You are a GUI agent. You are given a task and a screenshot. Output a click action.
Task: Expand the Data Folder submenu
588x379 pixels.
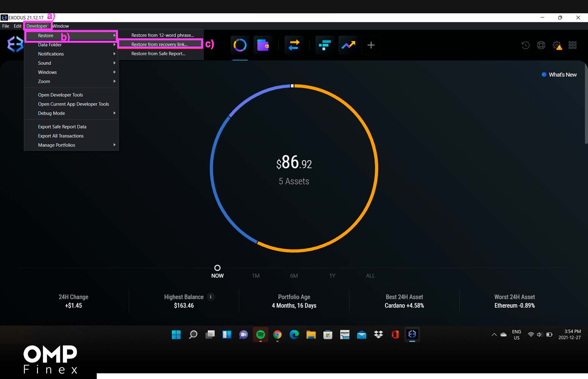(71, 45)
